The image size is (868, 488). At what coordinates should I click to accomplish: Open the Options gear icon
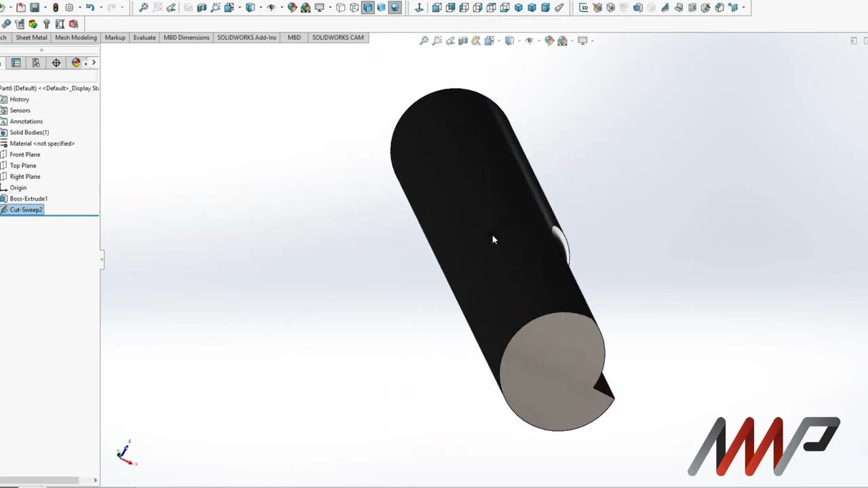(x=69, y=7)
